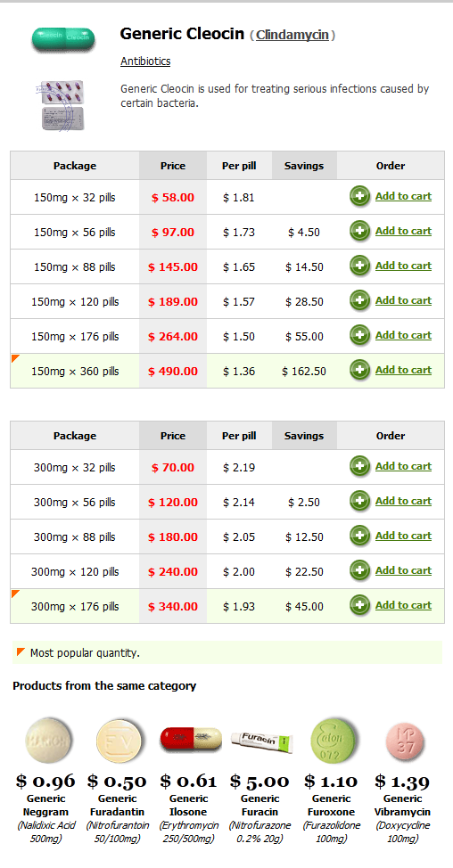The width and height of the screenshot is (453, 868).
Task: Click green plus icon for 300mg × 32 pills
Action: [x=359, y=467]
